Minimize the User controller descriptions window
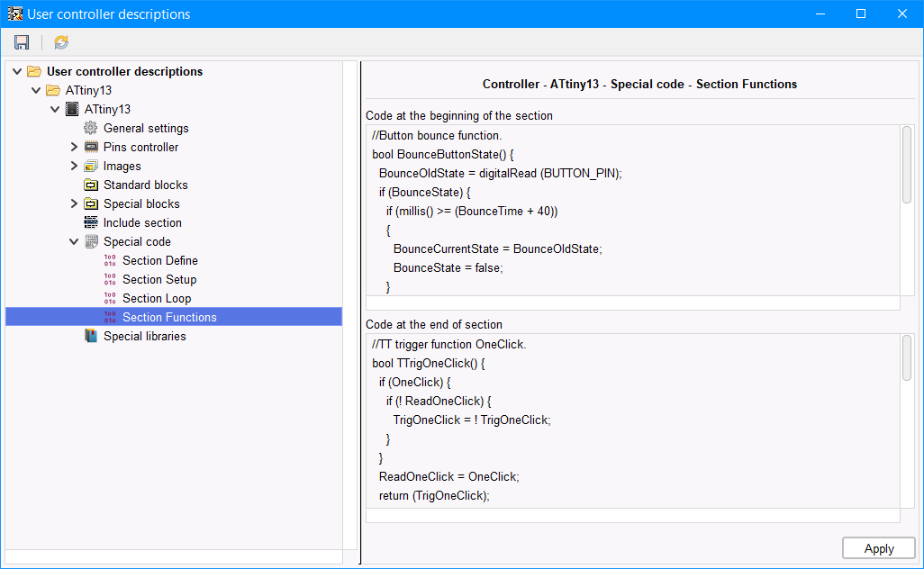Viewport: 924px width, 569px height. click(x=820, y=14)
